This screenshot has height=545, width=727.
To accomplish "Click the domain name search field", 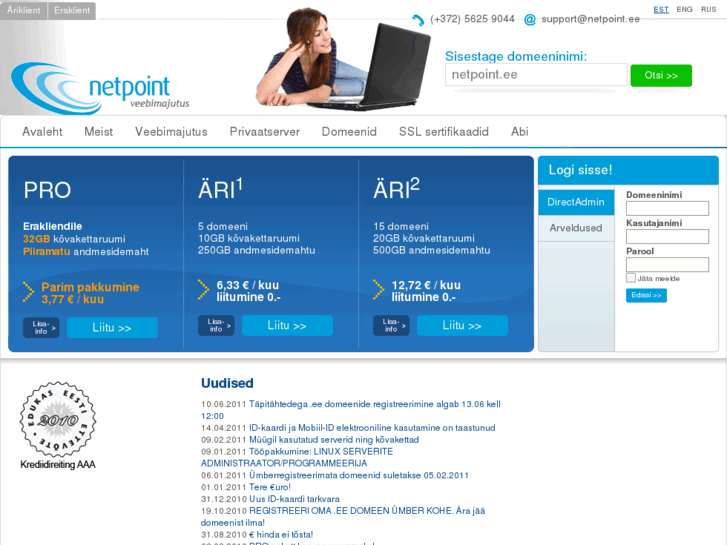I will (536, 75).
